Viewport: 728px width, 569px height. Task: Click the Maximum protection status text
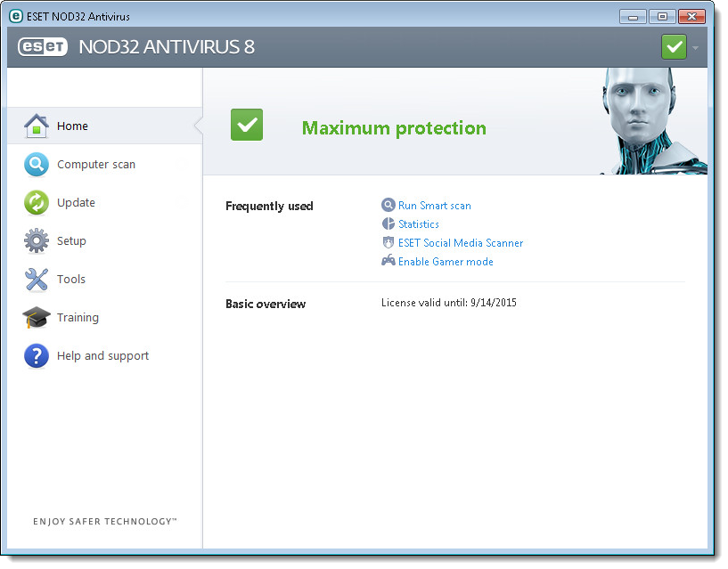(x=394, y=128)
